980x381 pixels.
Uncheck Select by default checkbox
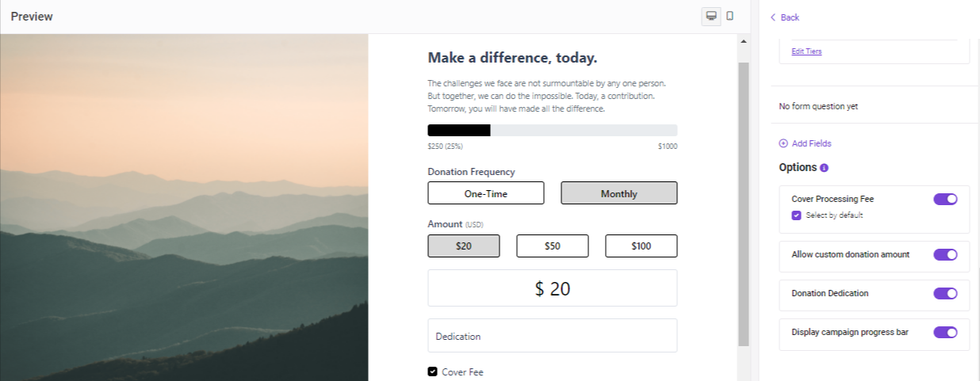pyautogui.click(x=796, y=215)
